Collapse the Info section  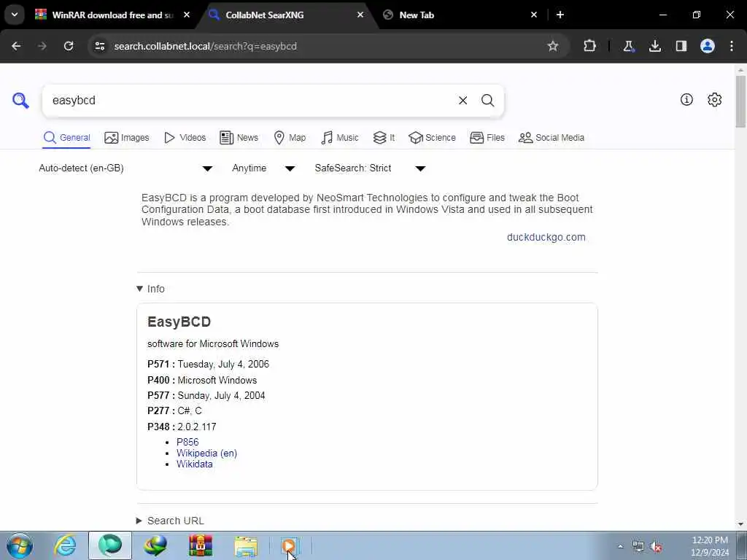(x=150, y=289)
